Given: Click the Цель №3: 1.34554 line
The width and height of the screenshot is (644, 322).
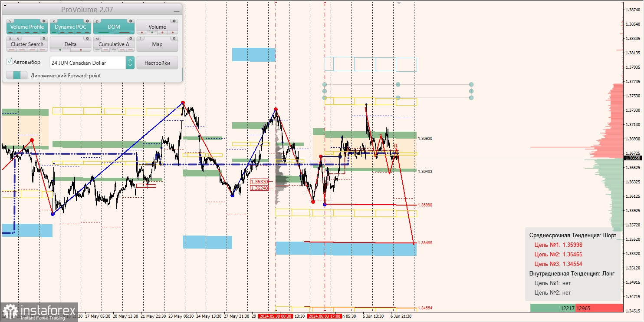Looking at the screenshot, I should pyautogui.click(x=559, y=264).
